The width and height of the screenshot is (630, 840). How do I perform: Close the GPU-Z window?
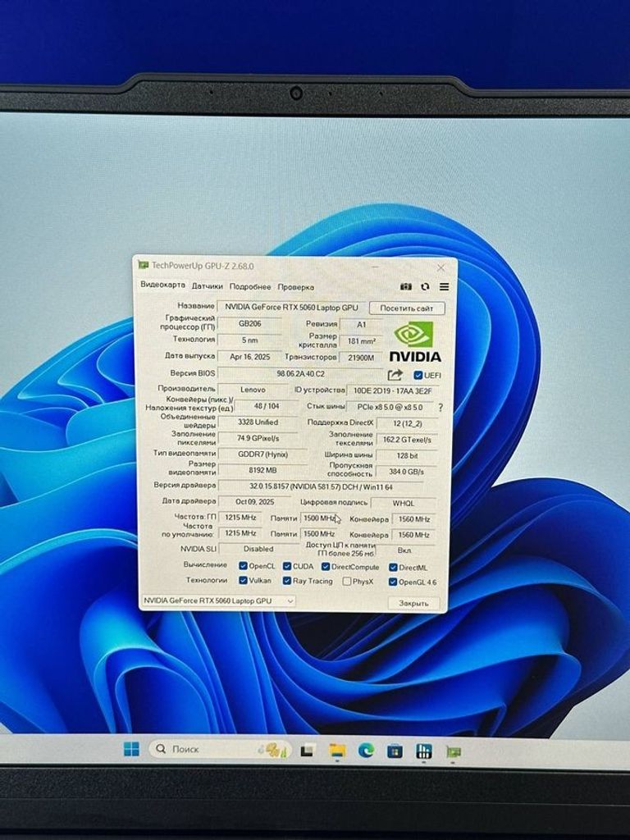[x=441, y=267]
